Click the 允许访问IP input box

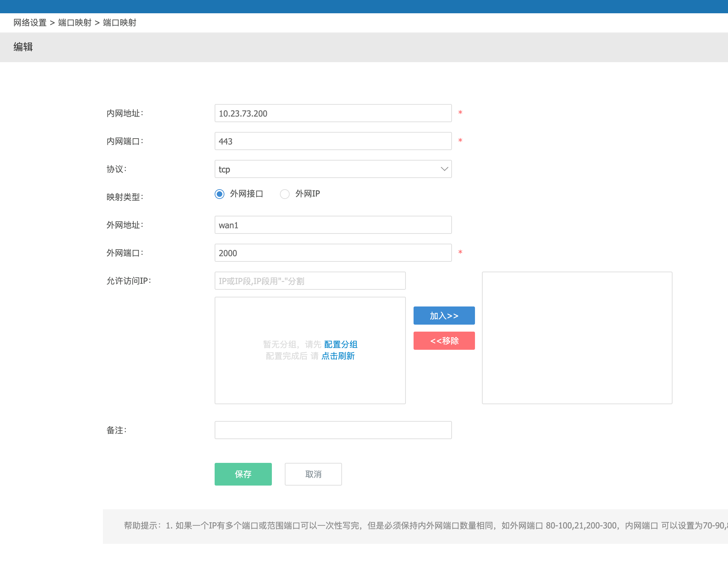(310, 281)
